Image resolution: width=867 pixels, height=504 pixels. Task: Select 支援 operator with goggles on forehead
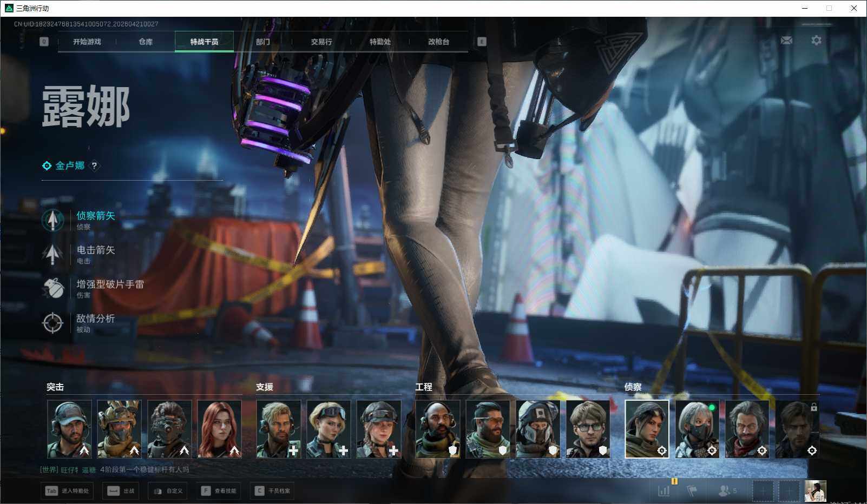click(x=329, y=429)
